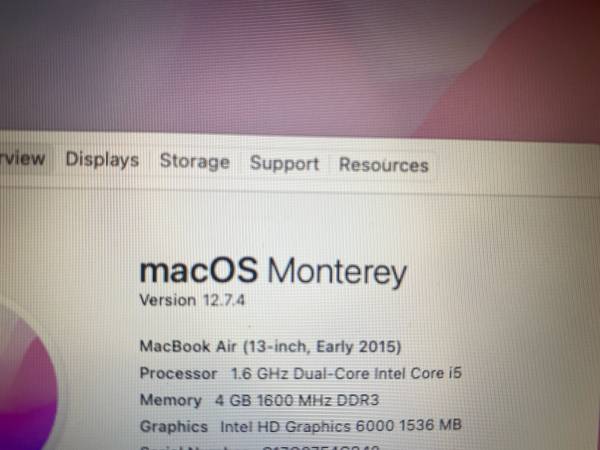Select the 4 GB 1600 MHz DDR3 value
This screenshot has height=450, width=600.
tap(297, 400)
